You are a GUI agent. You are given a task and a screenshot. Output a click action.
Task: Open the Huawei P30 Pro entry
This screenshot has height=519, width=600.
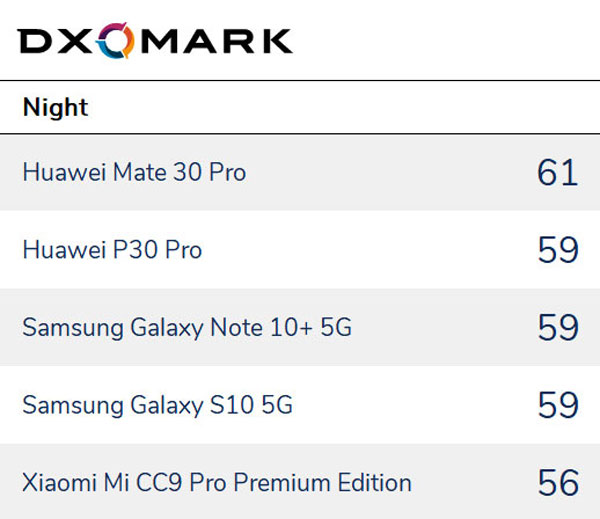tap(112, 250)
